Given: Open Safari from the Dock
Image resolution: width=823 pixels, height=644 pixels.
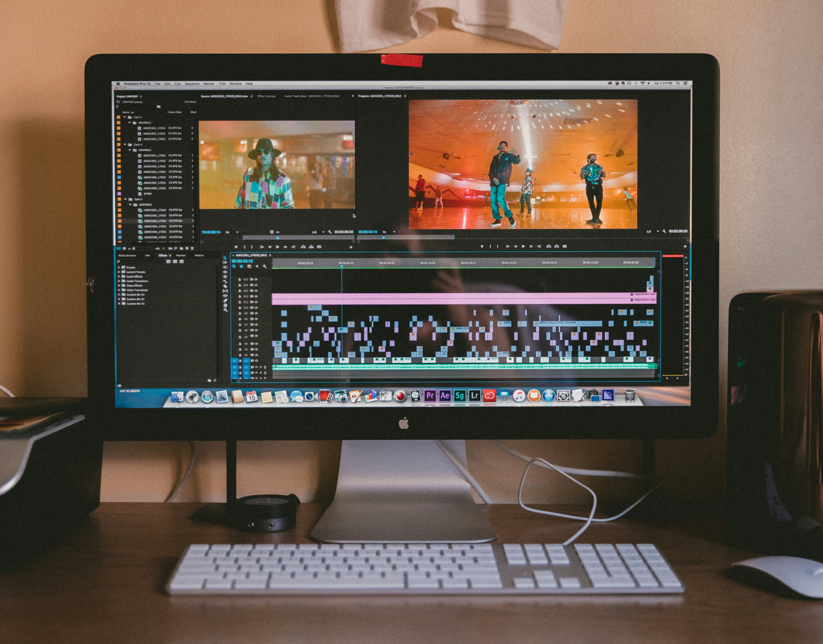Looking at the screenshot, I should tap(207, 397).
